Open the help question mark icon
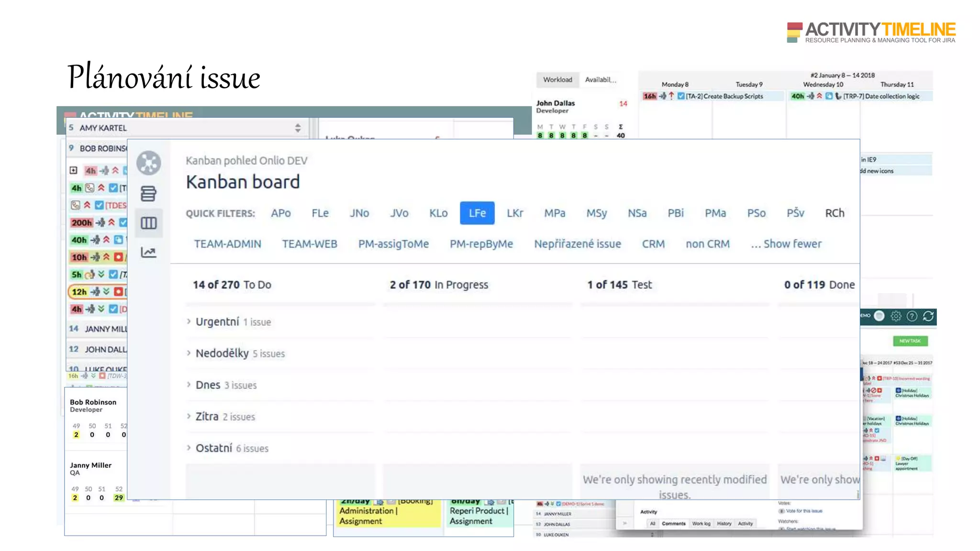Screen dimensions: 980x551 coord(912,316)
